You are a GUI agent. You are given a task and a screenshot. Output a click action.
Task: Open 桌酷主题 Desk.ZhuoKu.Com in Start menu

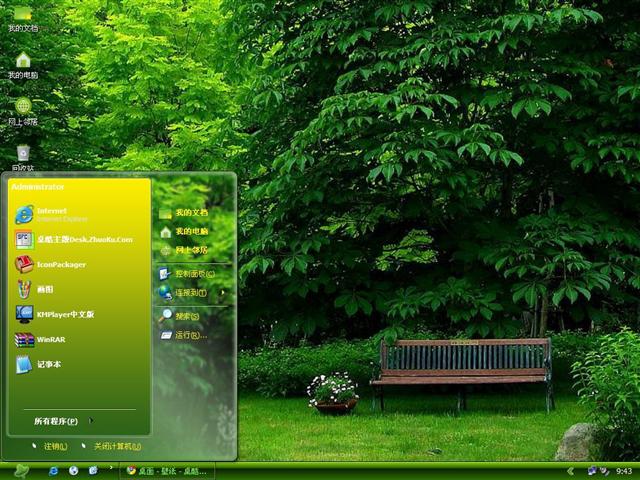point(73,239)
